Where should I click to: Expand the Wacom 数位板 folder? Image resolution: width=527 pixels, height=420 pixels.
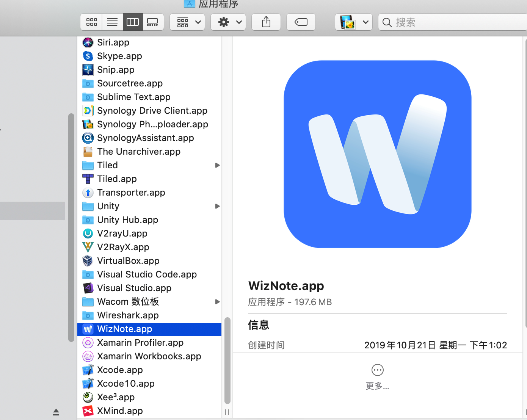tap(217, 301)
